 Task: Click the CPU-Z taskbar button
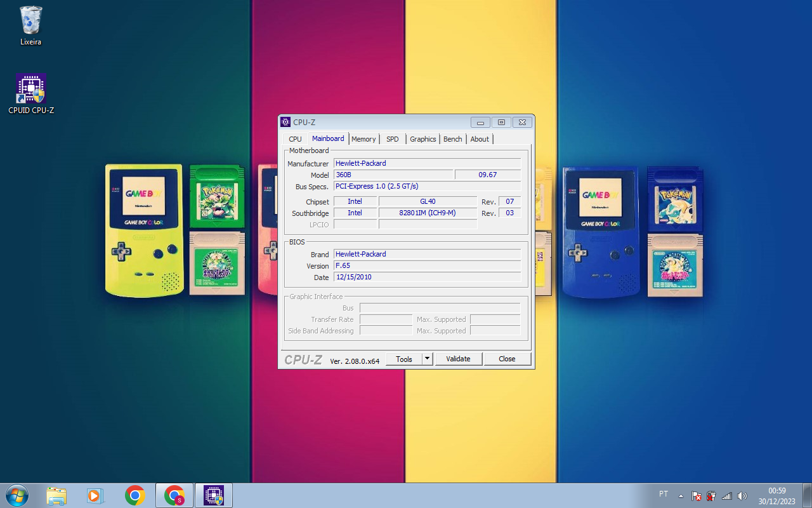tap(214, 495)
